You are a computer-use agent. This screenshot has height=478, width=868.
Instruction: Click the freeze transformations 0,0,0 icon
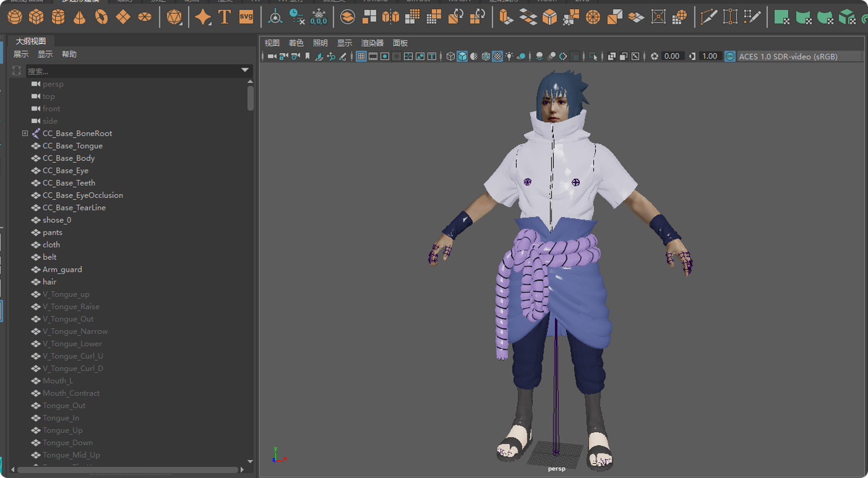319,17
